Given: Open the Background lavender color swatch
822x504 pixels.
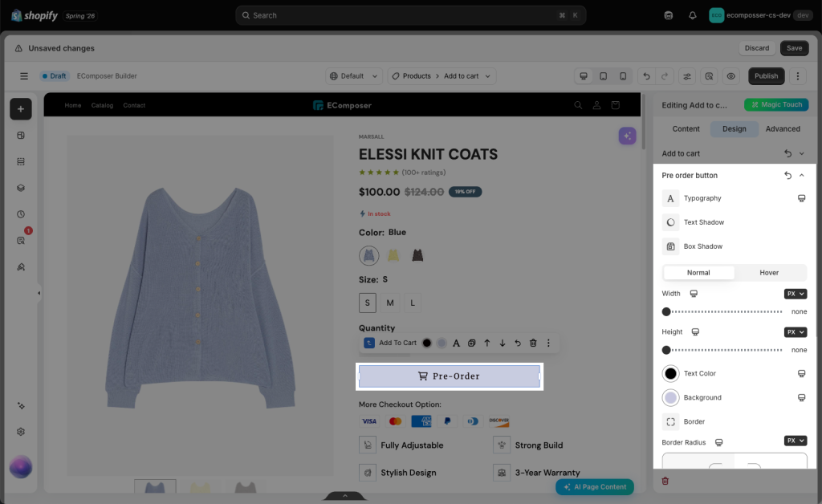Looking at the screenshot, I should (670, 397).
